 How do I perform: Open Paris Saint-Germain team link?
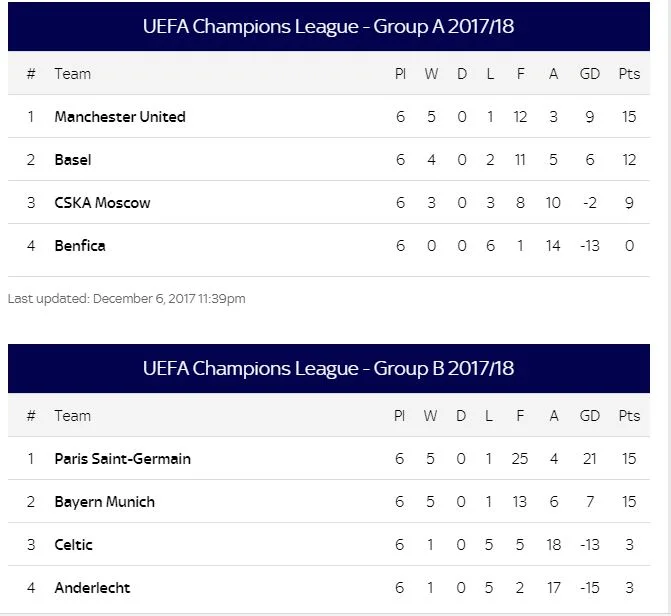(122, 459)
